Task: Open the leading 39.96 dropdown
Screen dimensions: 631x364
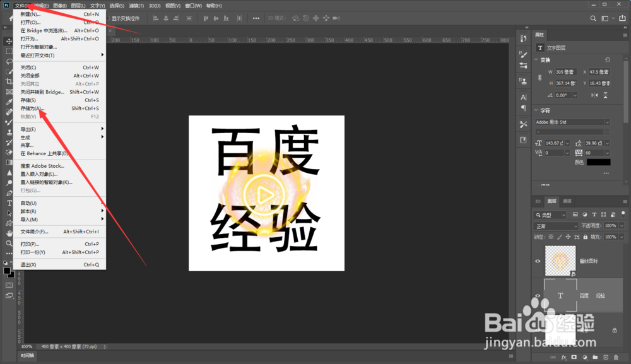Action: tap(607, 143)
